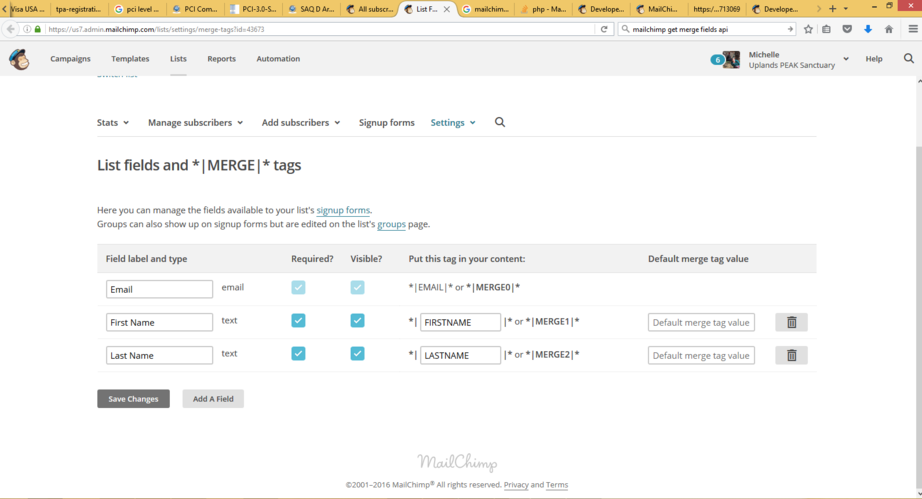Image resolution: width=922 pixels, height=499 pixels.
Task: Open the search magnifier in list menu
Action: 500,122
